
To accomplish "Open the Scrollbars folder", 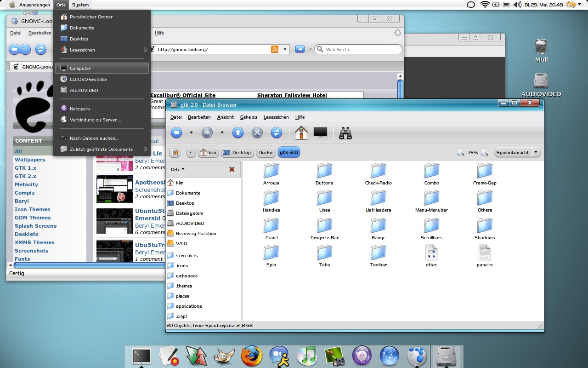I will 431,229.
